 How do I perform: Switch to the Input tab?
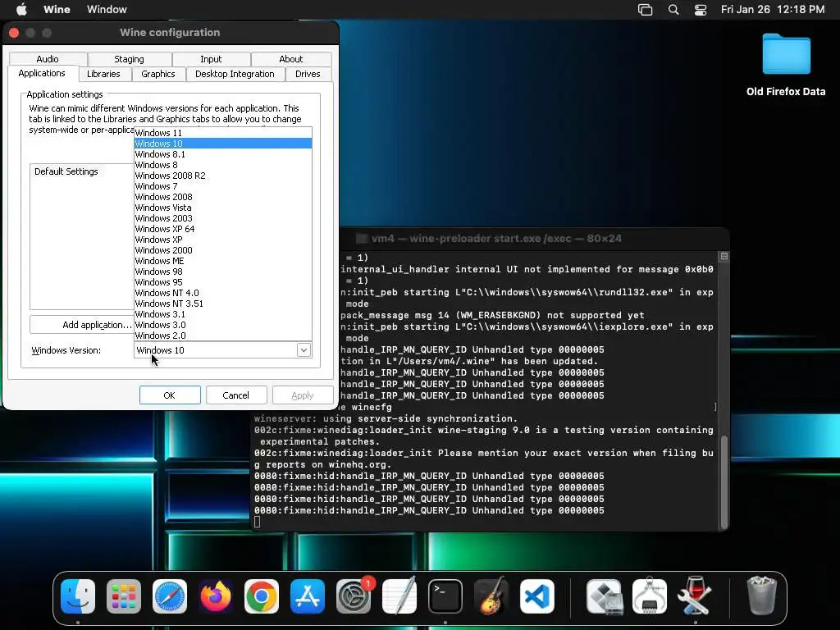tap(211, 59)
